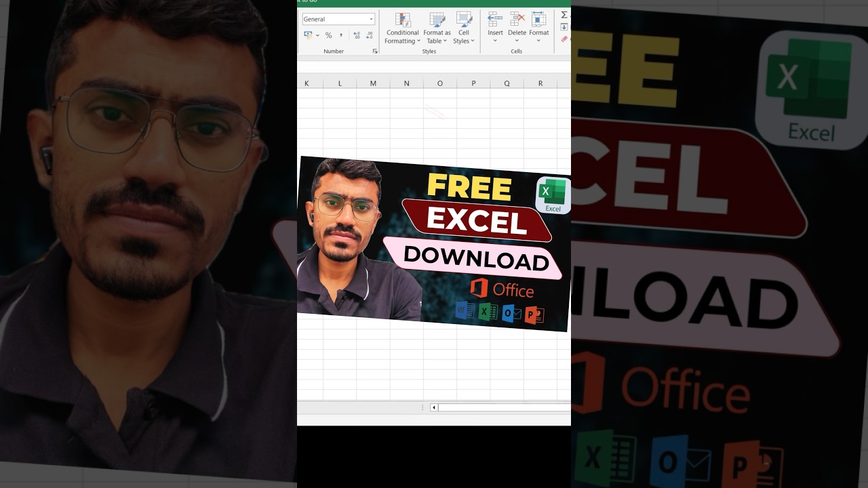Open Conditional Formatting menu

[x=403, y=28]
